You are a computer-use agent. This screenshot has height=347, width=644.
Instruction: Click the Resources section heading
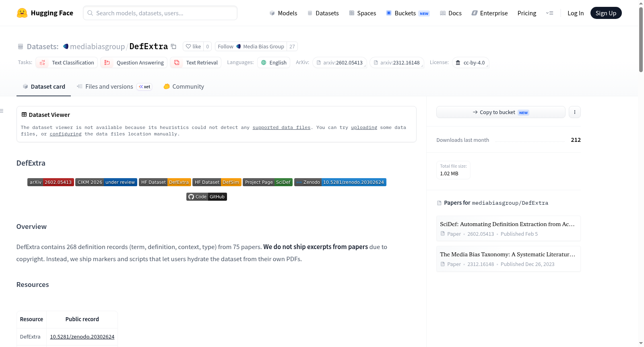click(33, 285)
